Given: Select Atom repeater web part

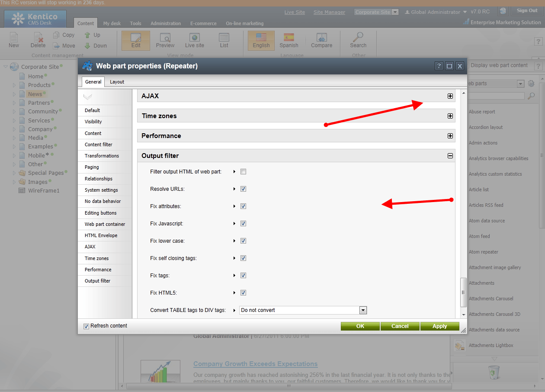Looking at the screenshot, I should pos(484,252).
